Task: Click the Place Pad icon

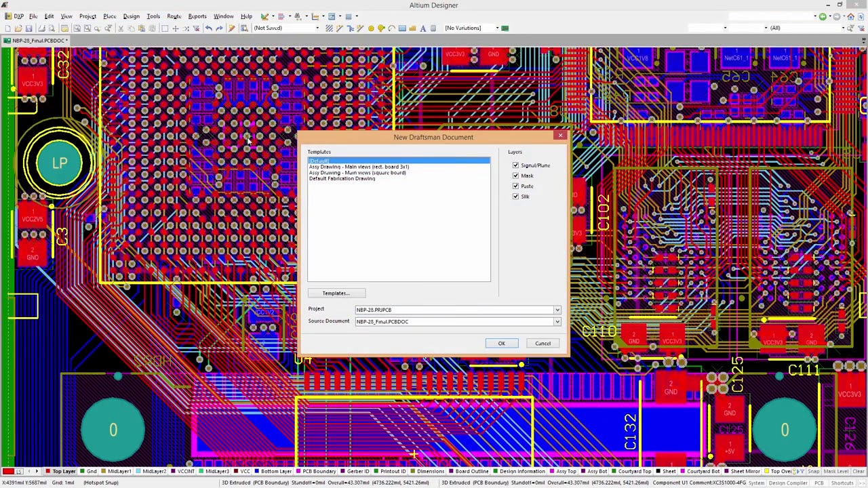Action: click(x=381, y=28)
